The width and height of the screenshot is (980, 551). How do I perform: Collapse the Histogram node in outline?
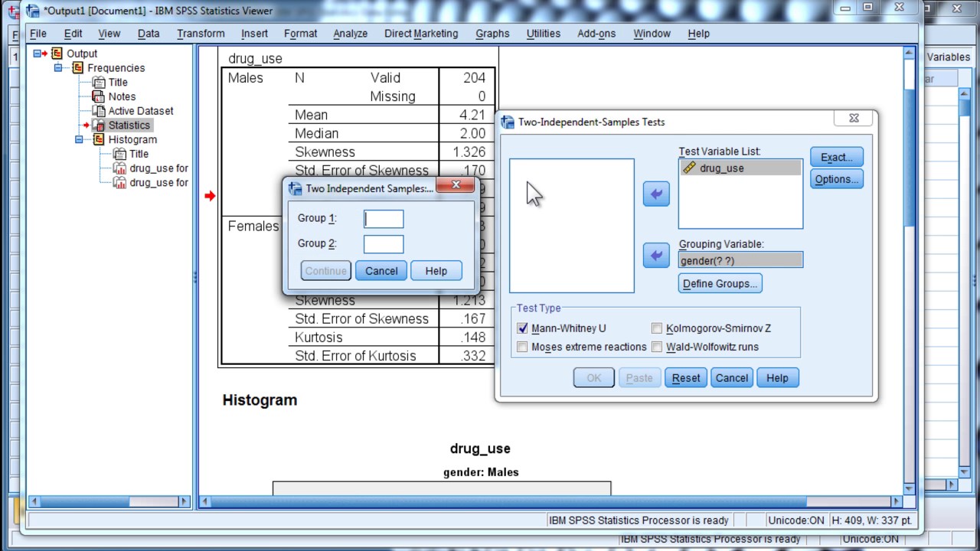click(79, 140)
